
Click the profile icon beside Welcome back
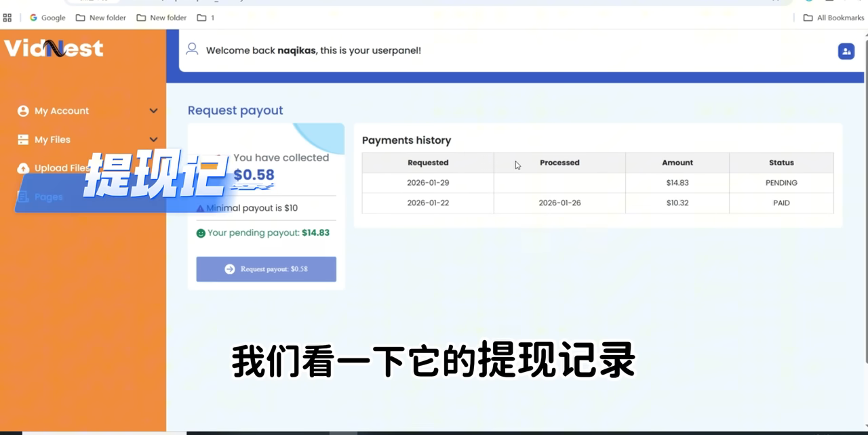coord(192,49)
